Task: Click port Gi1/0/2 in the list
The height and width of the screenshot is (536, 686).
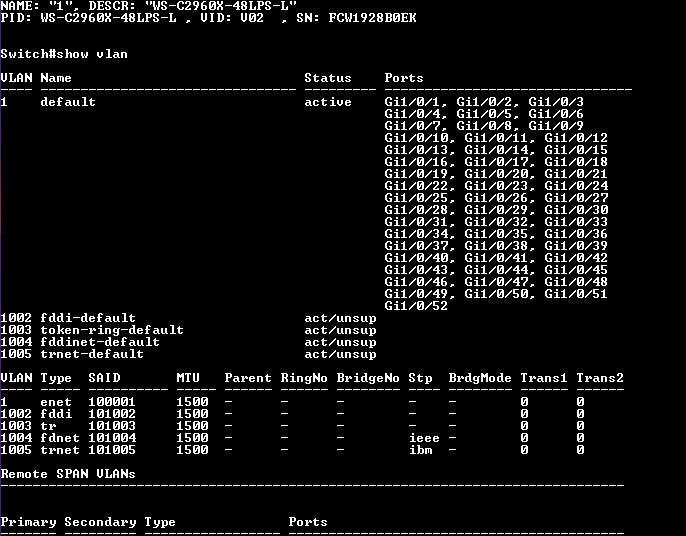Action: pos(484,102)
